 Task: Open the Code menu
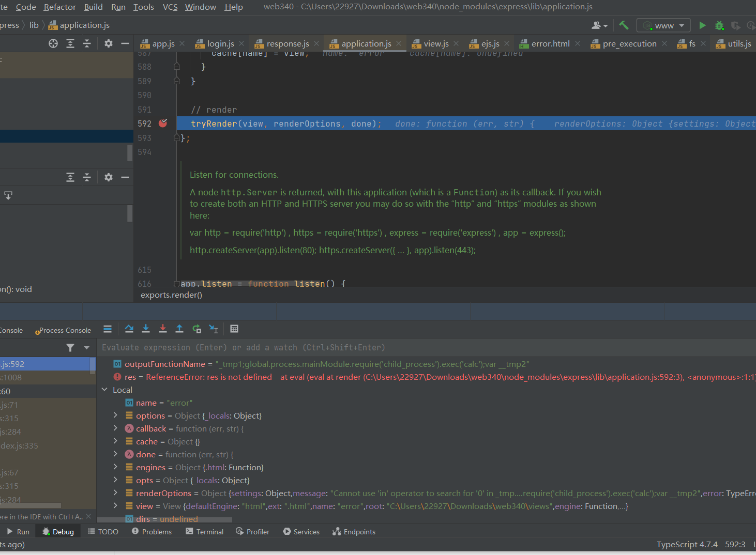coord(26,7)
